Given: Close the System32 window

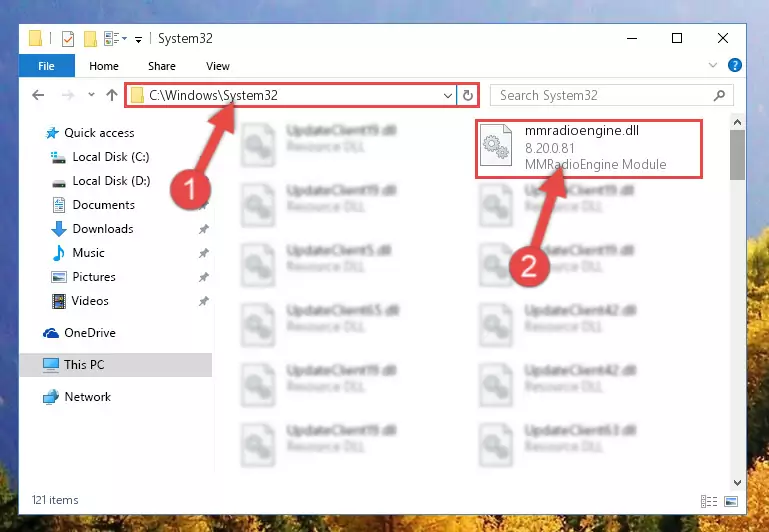Looking at the screenshot, I should (x=723, y=38).
